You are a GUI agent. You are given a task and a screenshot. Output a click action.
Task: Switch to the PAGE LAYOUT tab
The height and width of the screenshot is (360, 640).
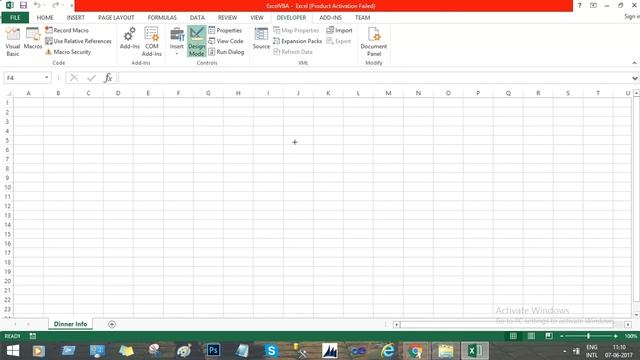[x=116, y=18]
